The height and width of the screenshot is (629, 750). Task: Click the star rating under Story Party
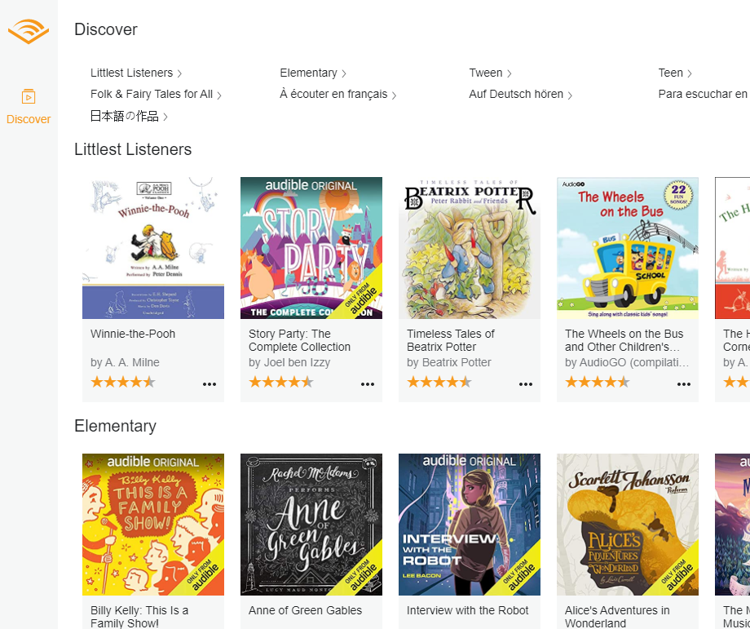[281, 382]
